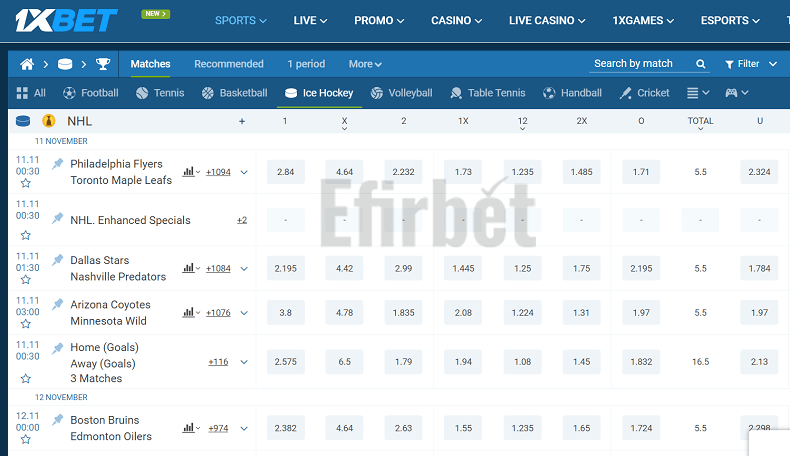Favorite the Arizona Coyotes match star
This screenshot has height=456, width=790.
point(26,324)
